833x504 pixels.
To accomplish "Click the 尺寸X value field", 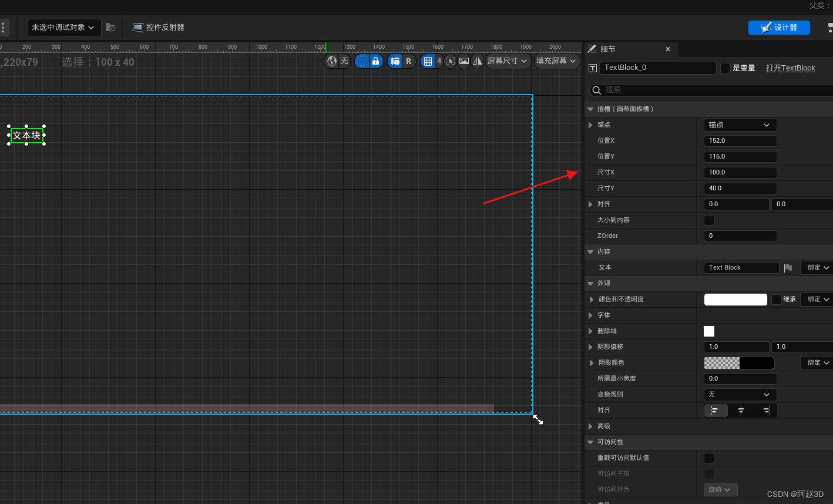I will 740,173.
